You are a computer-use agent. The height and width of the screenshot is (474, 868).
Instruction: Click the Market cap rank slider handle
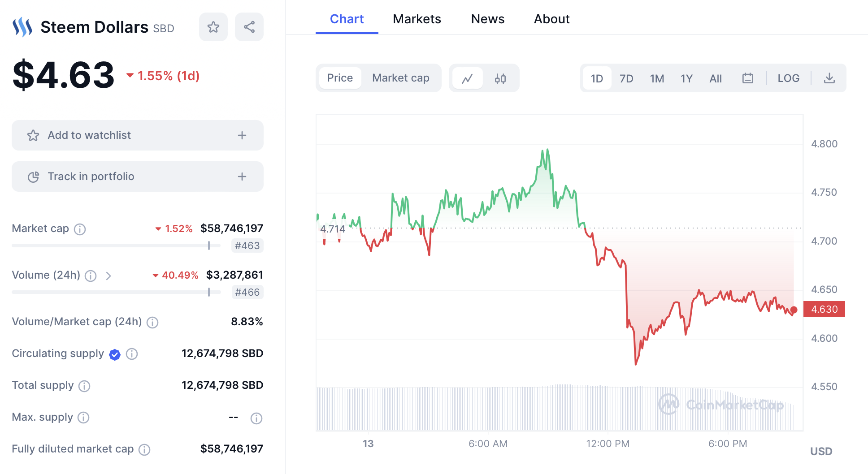point(209,246)
